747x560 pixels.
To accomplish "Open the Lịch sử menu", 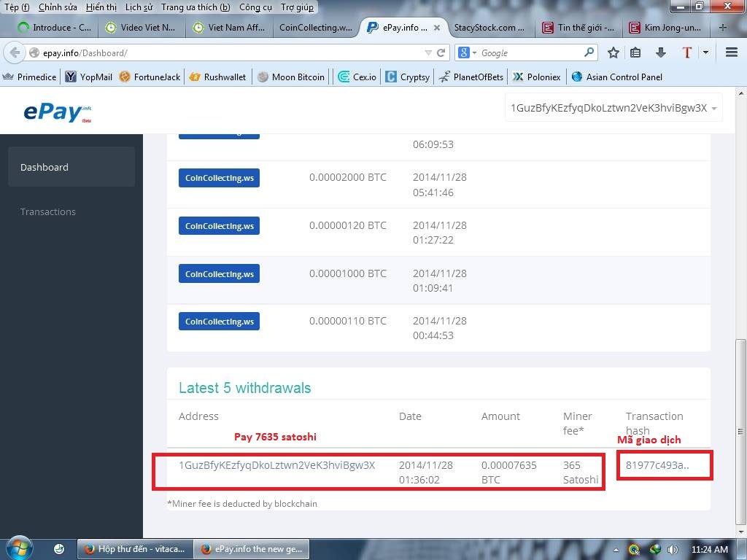I will [139, 7].
